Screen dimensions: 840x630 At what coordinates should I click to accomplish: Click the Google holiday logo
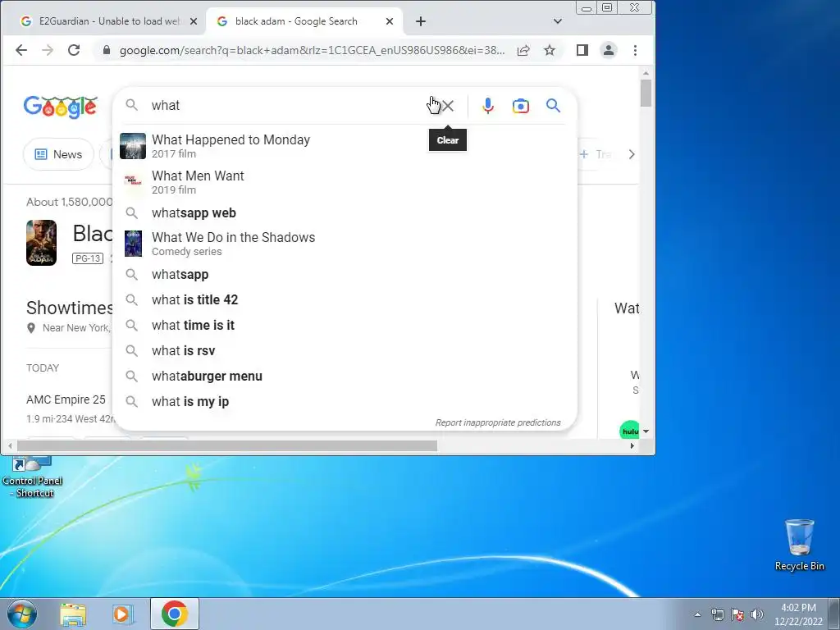click(x=61, y=107)
